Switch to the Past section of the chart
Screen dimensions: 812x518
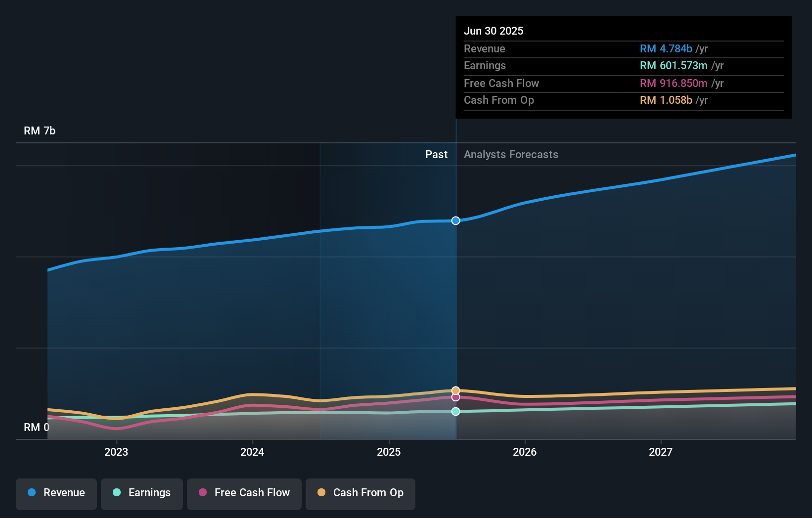437,154
